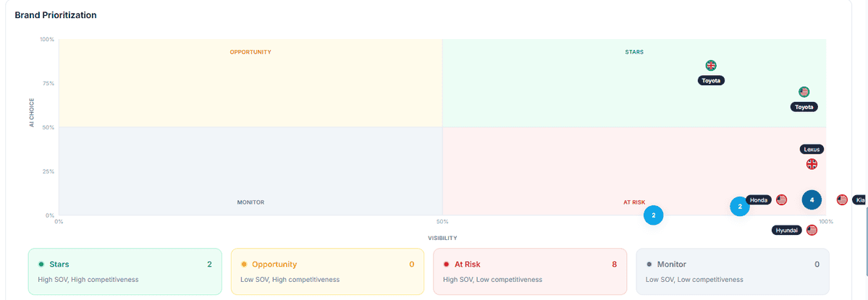
Task: Click the orange dot on Opportunity card
Action: [x=243, y=264]
